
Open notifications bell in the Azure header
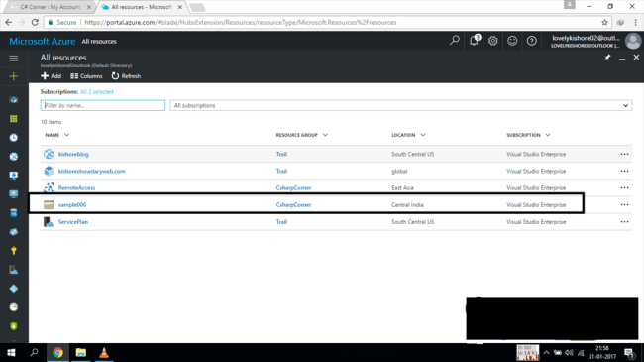474,41
